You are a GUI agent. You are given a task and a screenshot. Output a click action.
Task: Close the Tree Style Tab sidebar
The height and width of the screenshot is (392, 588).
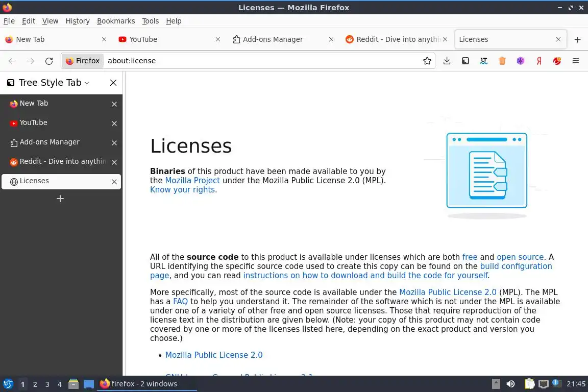(113, 83)
